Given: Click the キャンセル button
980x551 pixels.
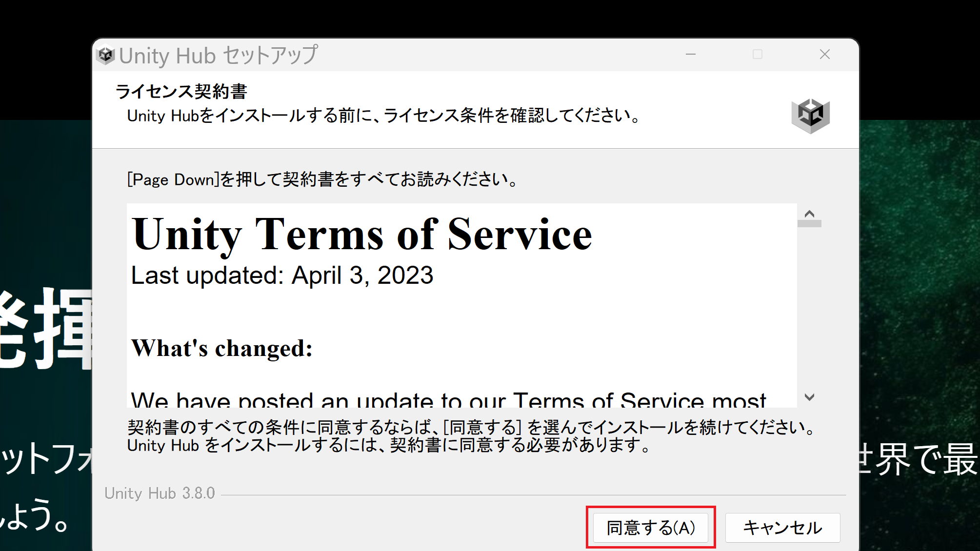Looking at the screenshot, I should (x=782, y=528).
